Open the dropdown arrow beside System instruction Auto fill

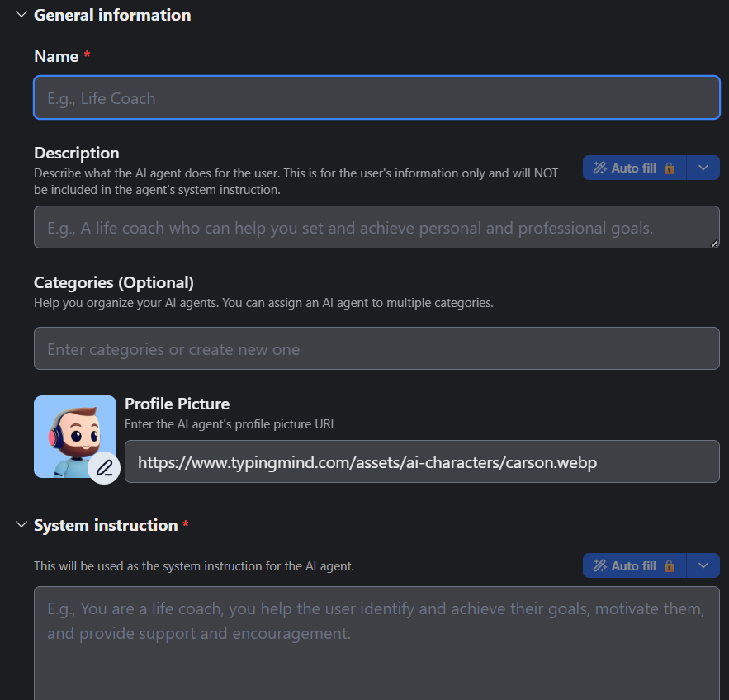[x=703, y=566]
